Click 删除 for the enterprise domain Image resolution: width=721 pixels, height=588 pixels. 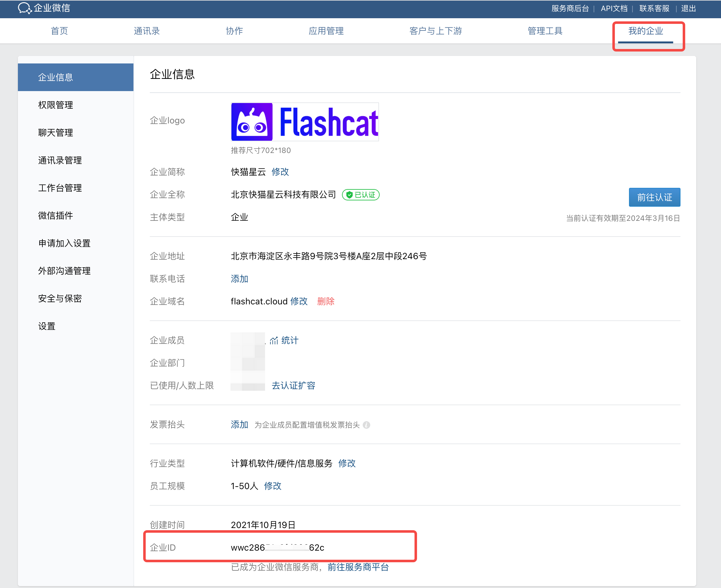click(326, 301)
